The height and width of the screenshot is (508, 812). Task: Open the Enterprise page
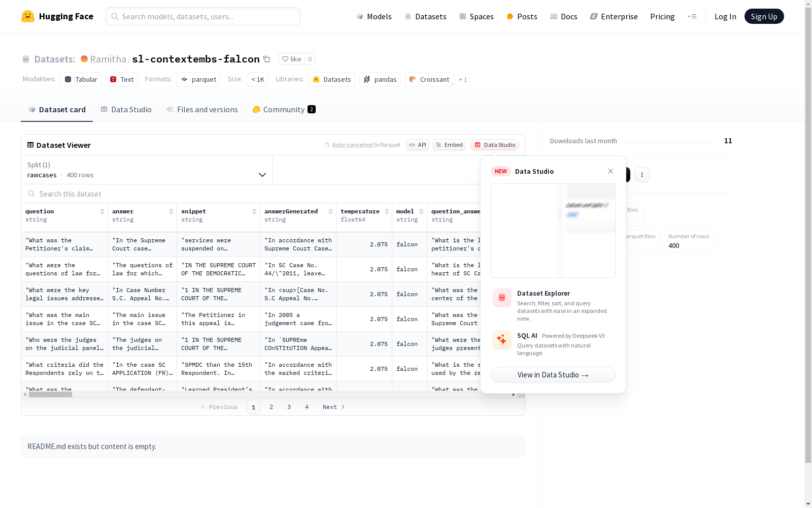pyautogui.click(x=614, y=16)
